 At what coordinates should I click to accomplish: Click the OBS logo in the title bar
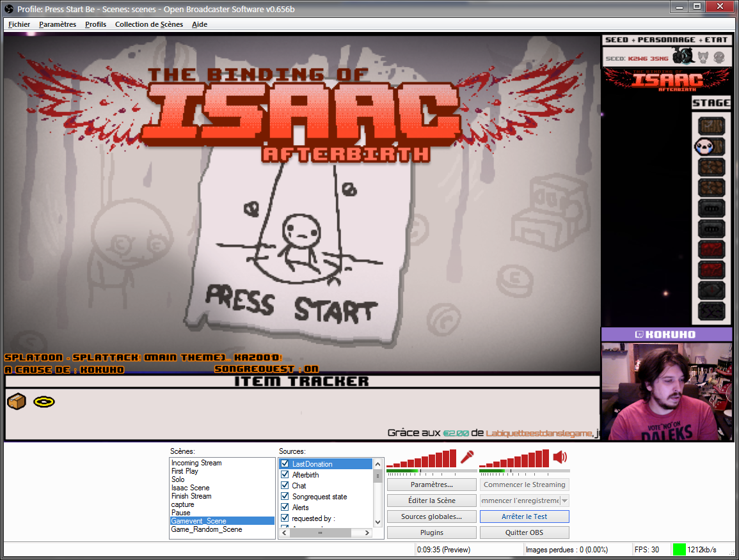coord(9,9)
